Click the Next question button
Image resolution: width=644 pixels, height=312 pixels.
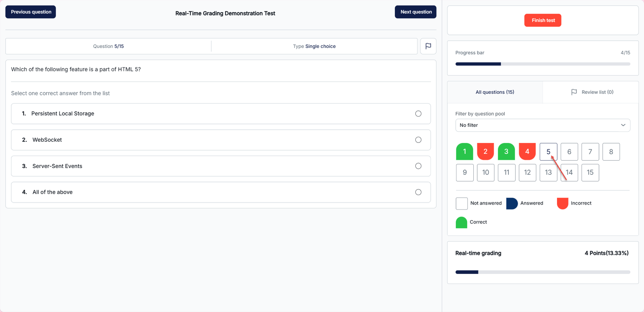[x=415, y=12]
